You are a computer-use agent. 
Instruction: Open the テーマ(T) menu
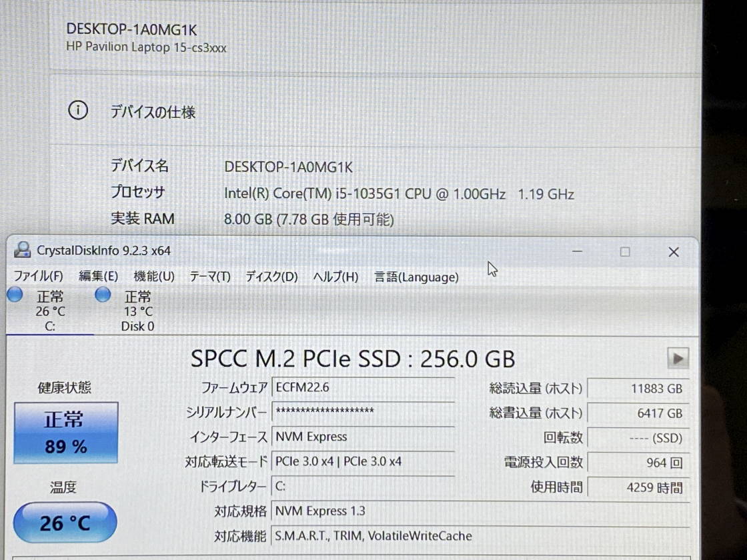tap(209, 277)
